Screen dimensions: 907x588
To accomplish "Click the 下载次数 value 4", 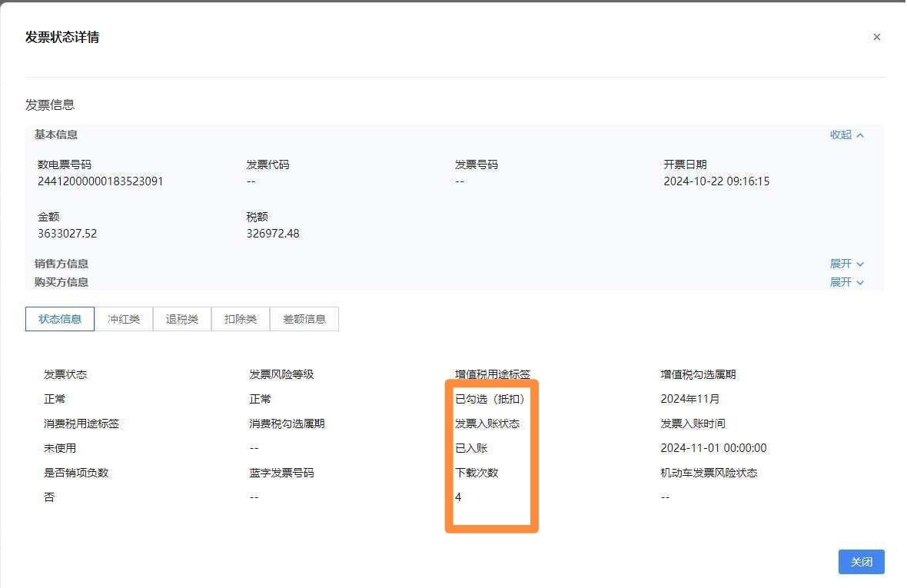I will 458,497.
